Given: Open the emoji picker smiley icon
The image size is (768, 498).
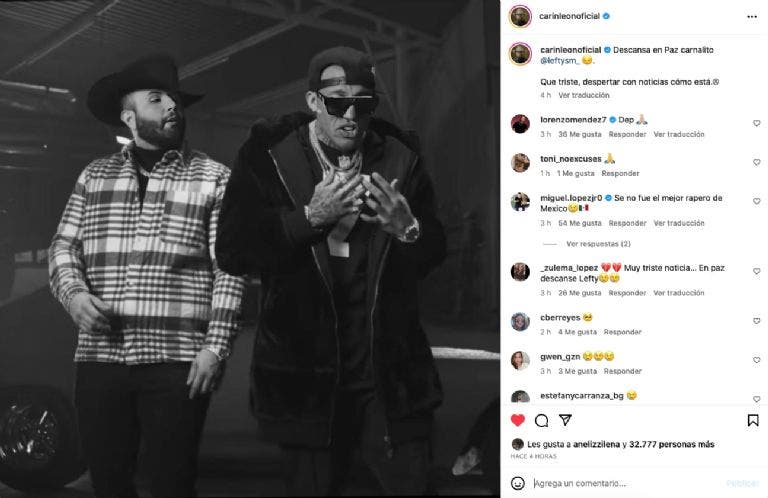Looking at the screenshot, I should click(518, 483).
